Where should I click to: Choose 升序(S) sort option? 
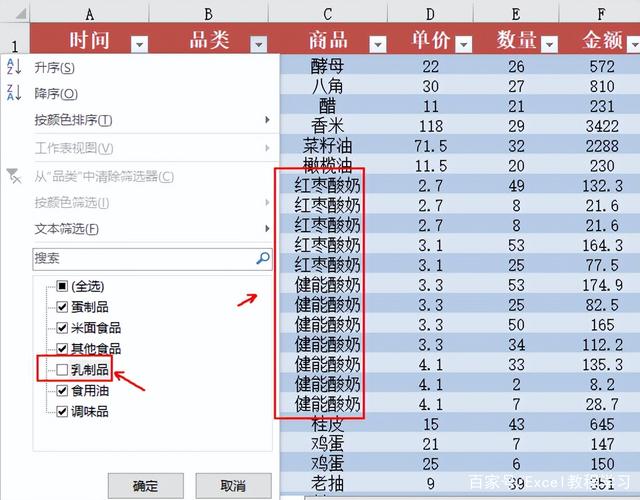click(x=54, y=67)
